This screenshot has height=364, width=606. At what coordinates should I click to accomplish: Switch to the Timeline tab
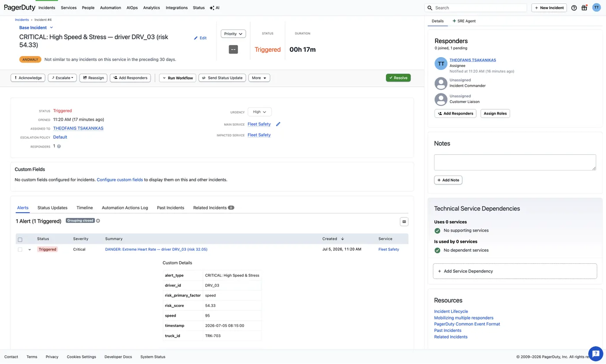(x=85, y=208)
